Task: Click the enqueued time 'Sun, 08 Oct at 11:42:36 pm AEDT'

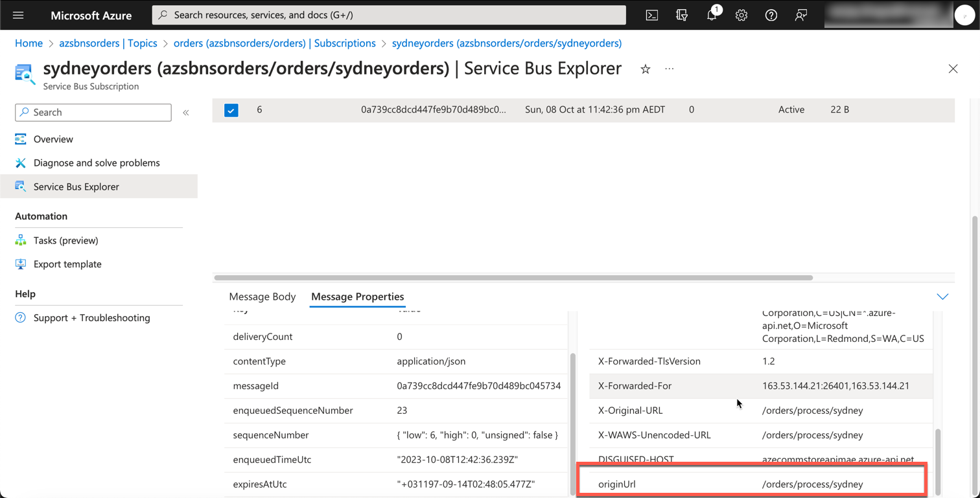Action: (x=595, y=110)
